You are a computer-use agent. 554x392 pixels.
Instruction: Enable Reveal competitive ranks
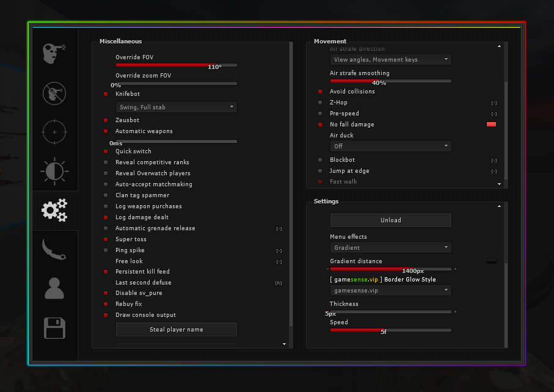[x=106, y=162]
